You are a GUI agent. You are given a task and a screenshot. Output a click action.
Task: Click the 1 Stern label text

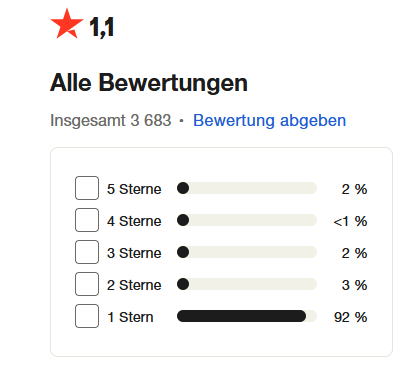pyautogui.click(x=130, y=317)
